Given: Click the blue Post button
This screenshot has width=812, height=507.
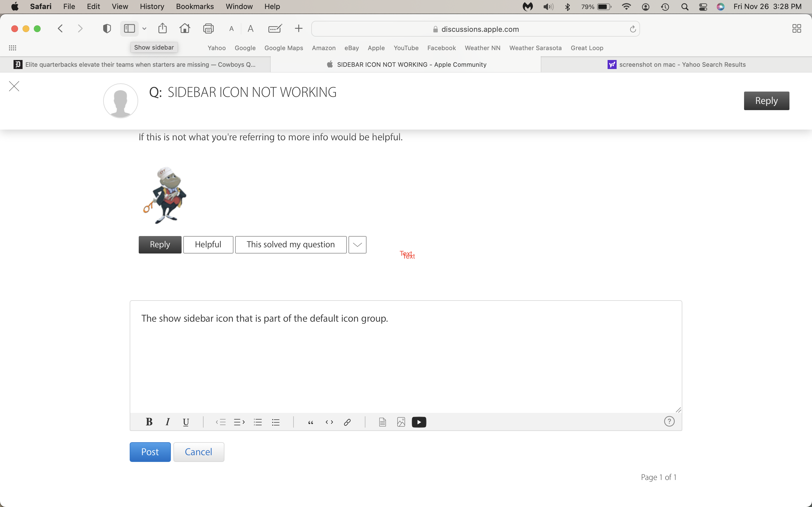Looking at the screenshot, I should [x=150, y=452].
